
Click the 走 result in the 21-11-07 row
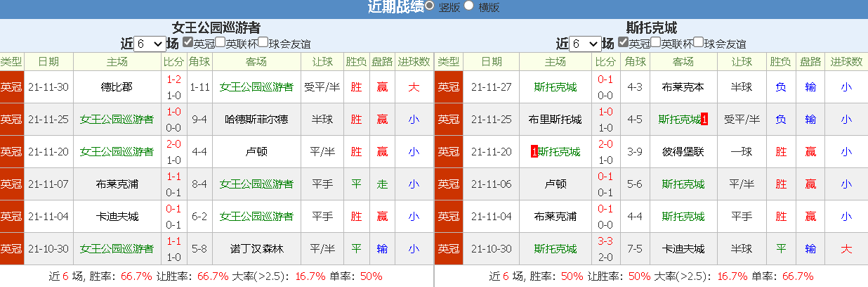382,184
